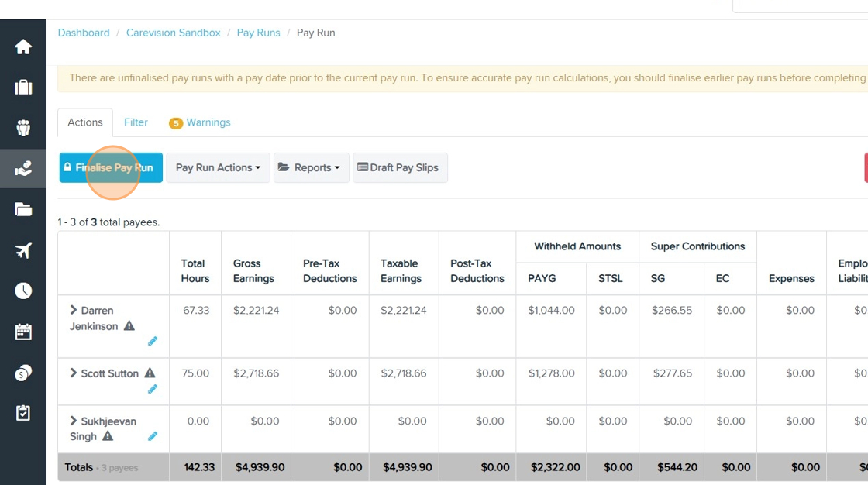
Task: Open the clock timesheets icon
Action: [x=23, y=291]
